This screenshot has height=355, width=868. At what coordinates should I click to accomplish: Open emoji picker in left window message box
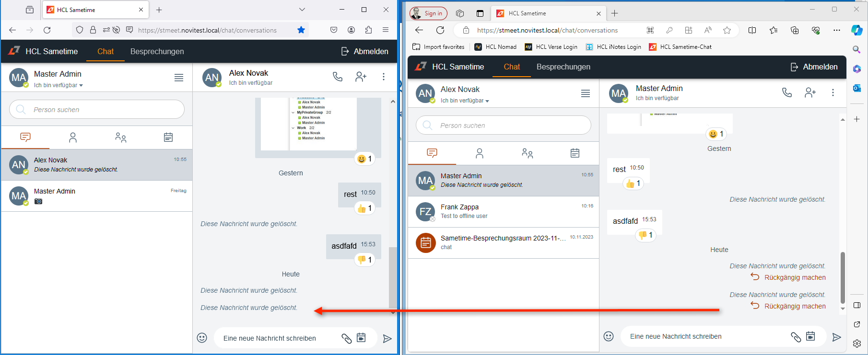click(202, 338)
